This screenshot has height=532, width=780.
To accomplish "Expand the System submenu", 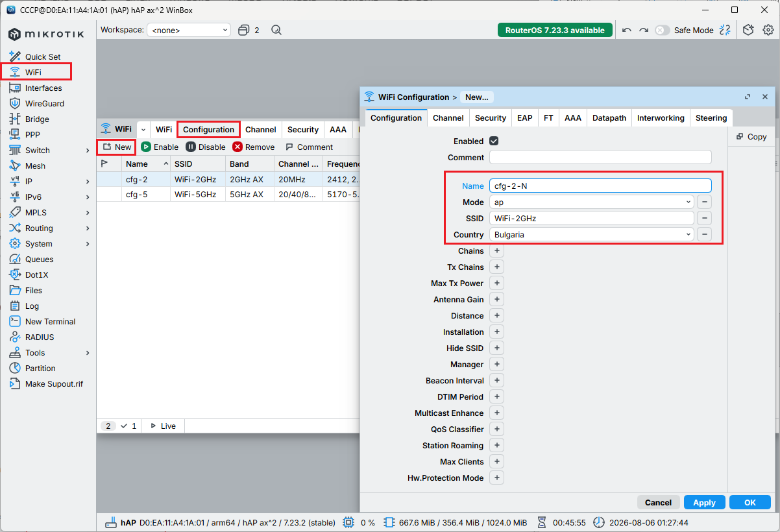I will pos(88,243).
